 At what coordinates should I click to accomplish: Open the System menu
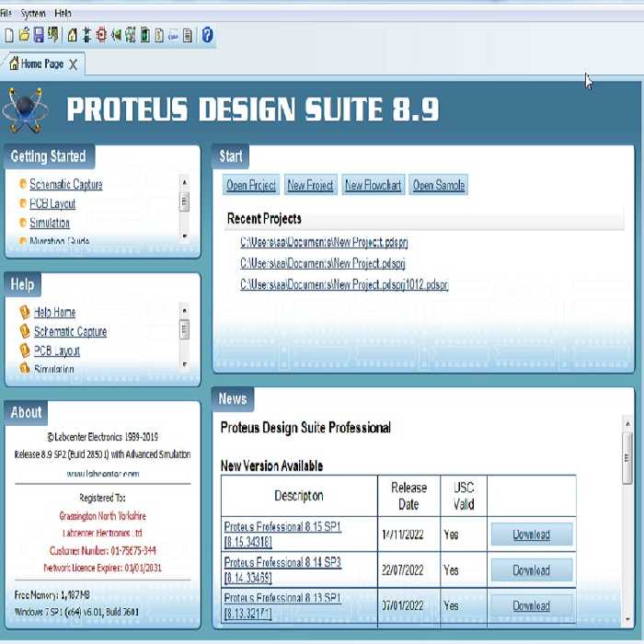33,14
